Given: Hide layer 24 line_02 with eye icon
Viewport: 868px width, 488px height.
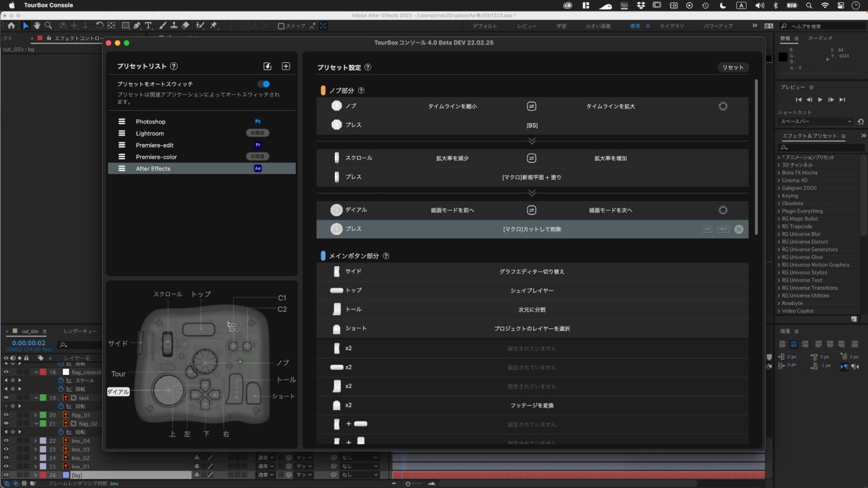Looking at the screenshot, I should pyautogui.click(x=6, y=458).
